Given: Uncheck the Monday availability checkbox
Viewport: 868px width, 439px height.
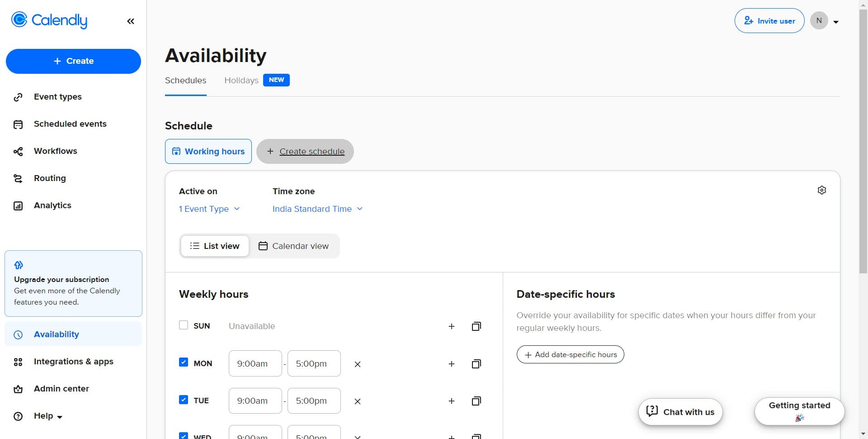Looking at the screenshot, I should coord(184,363).
